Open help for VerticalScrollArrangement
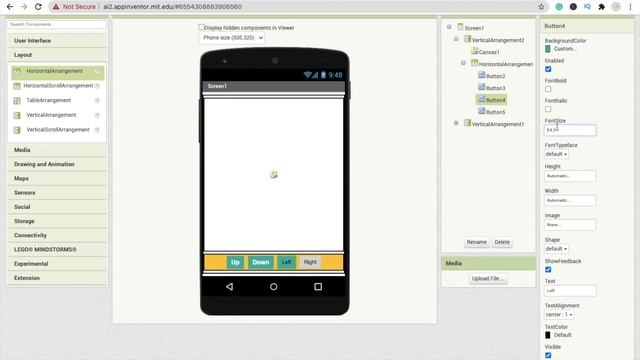This screenshot has width=640, height=360. (x=97, y=130)
